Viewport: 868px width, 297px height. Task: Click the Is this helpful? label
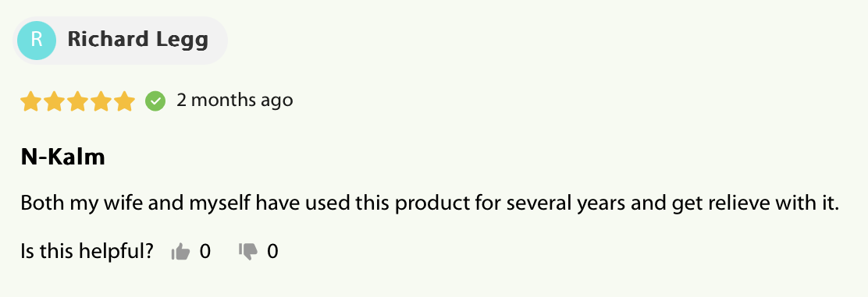coord(87,252)
